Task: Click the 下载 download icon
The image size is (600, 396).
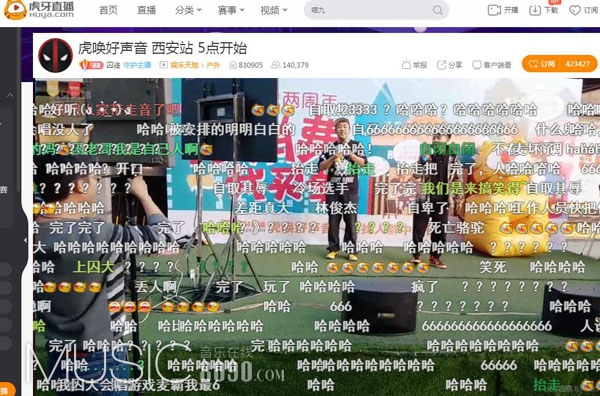Action: 535,10
